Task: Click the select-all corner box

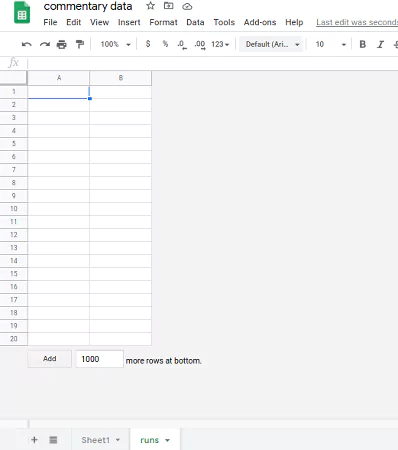Action: 13,78
